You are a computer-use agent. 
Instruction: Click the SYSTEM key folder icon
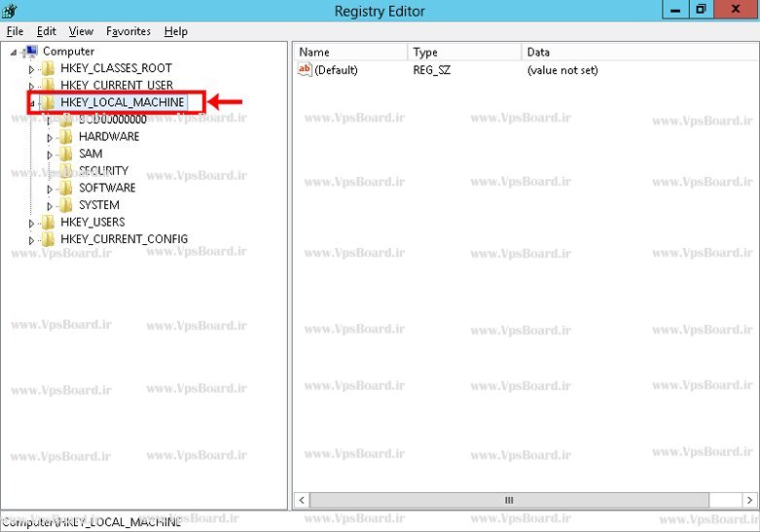pos(65,205)
